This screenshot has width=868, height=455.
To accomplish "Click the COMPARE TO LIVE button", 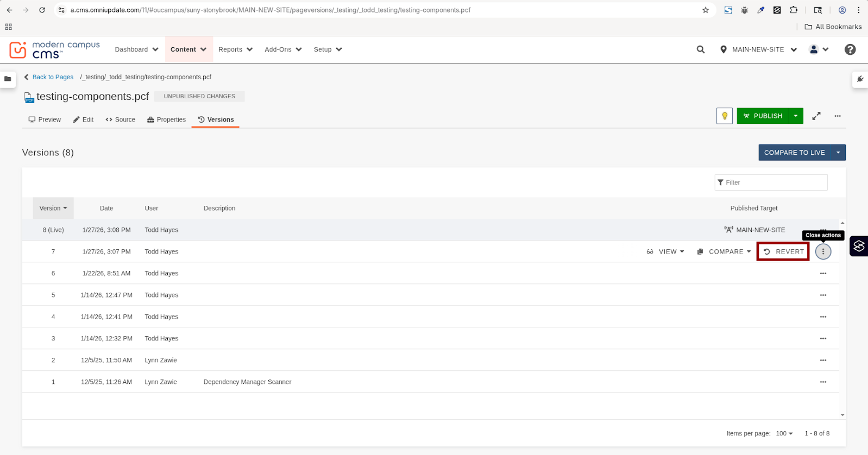I will tap(795, 153).
